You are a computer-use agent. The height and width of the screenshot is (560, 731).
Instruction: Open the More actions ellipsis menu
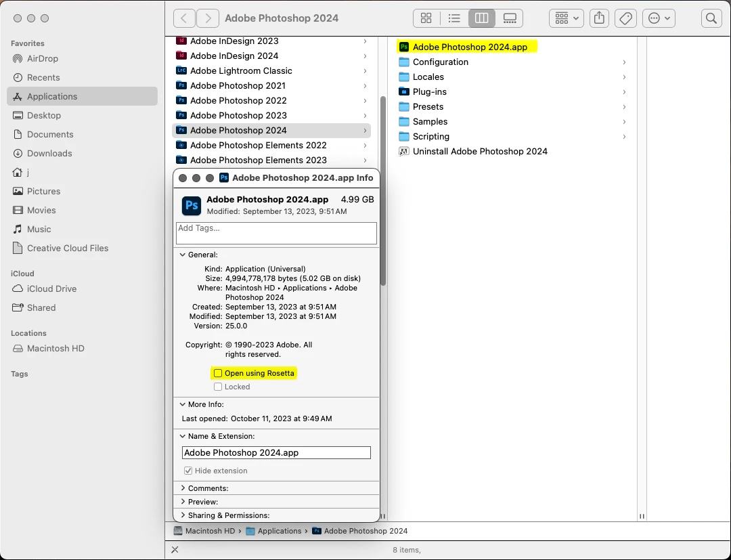coord(659,18)
